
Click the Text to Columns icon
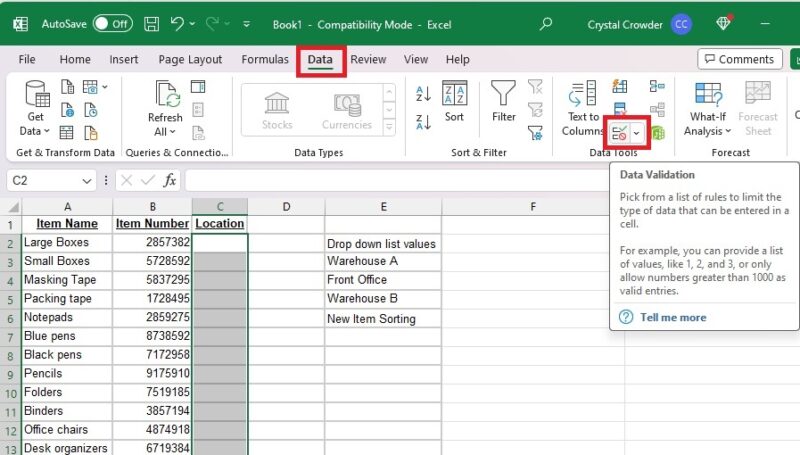583,94
